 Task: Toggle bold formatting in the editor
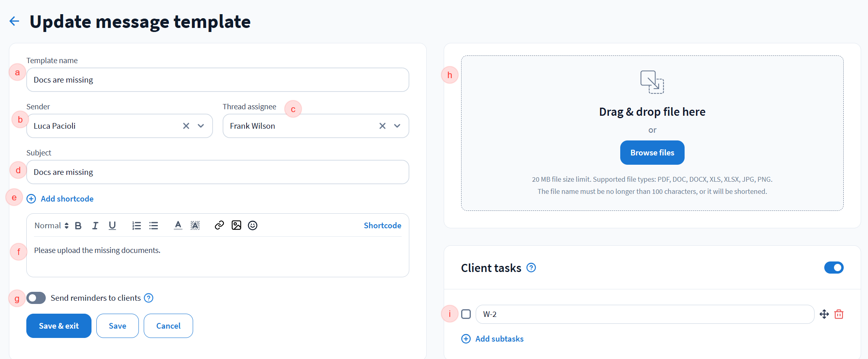[x=78, y=226]
